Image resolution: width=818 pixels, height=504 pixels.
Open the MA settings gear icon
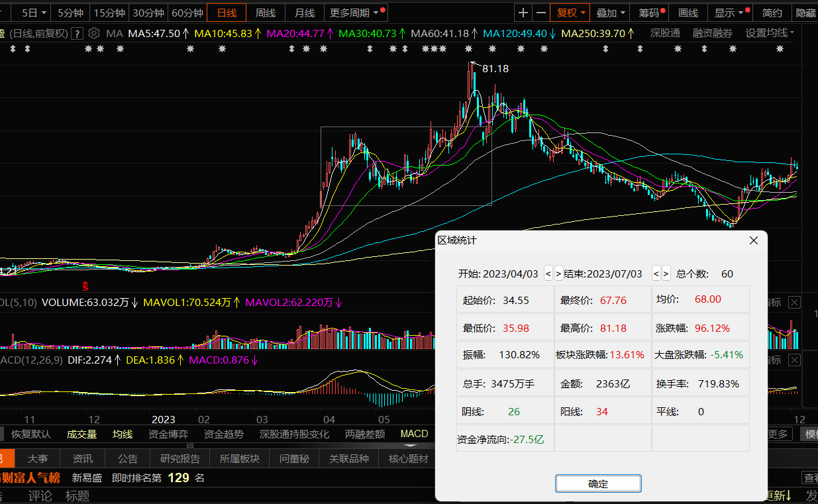(94, 33)
